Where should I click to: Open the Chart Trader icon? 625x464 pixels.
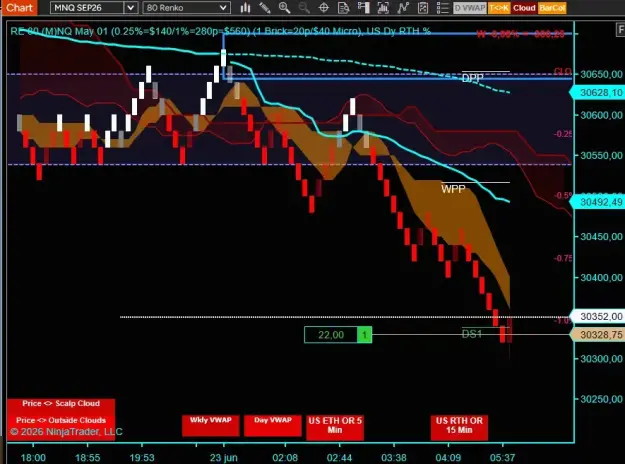tap(363, 8)
